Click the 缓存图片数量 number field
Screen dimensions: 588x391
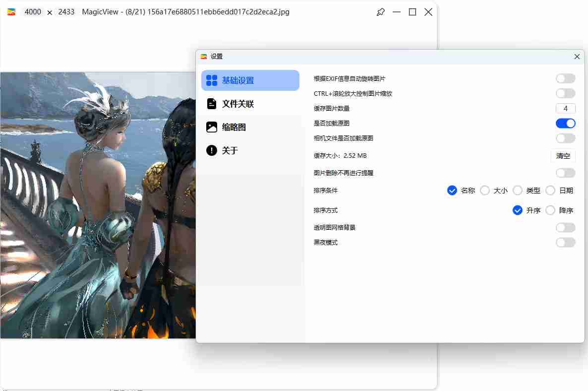[x=565, y=109]
